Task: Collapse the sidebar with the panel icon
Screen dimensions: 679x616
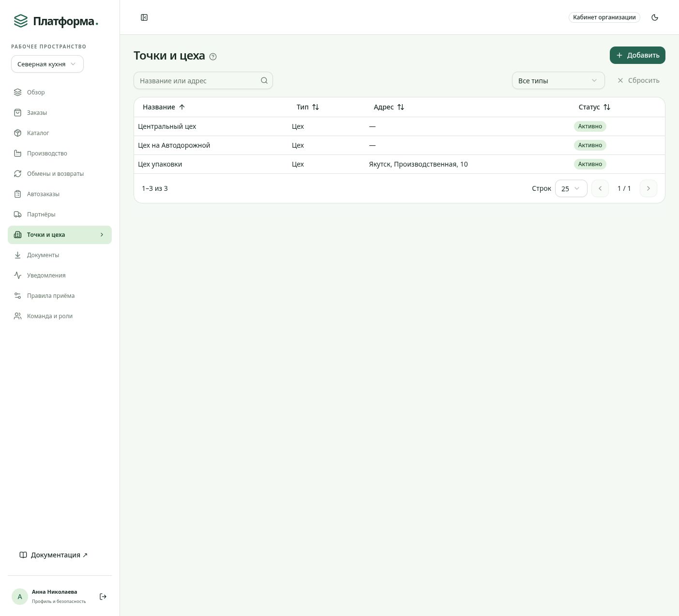Action: click(144, 17)
